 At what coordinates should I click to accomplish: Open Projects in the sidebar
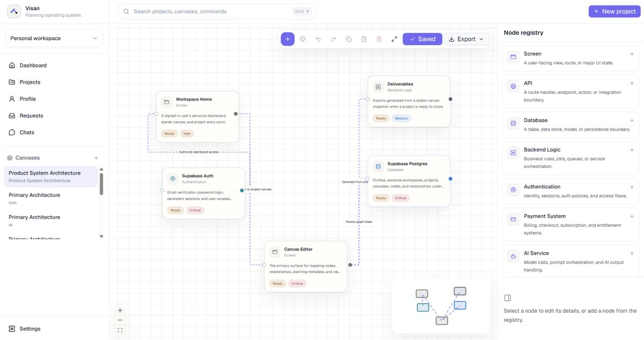54,82
